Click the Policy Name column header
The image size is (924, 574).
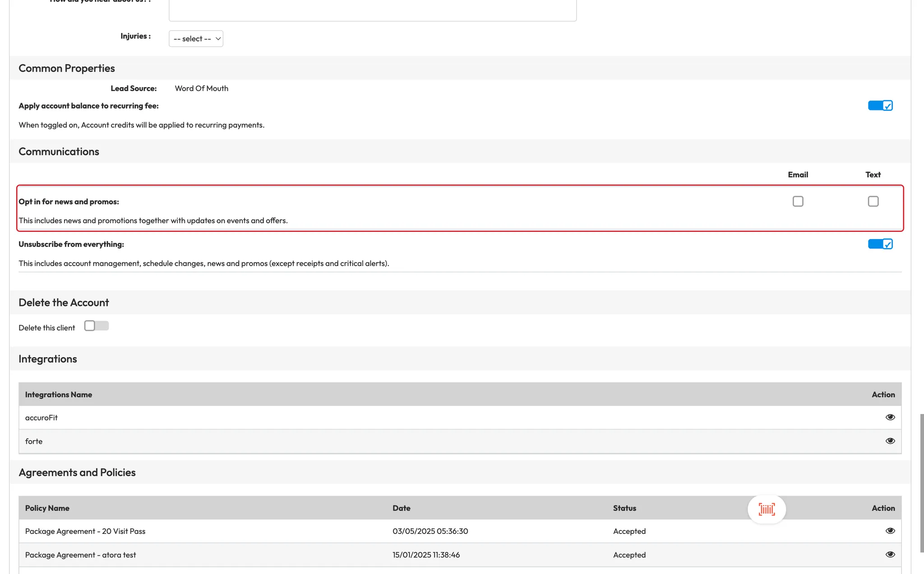[47, 508]
